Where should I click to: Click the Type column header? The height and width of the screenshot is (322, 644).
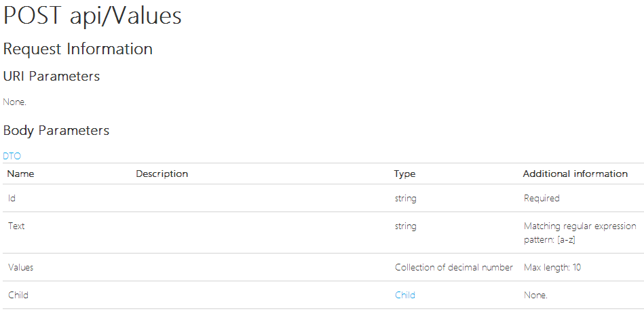click(404, 174)
